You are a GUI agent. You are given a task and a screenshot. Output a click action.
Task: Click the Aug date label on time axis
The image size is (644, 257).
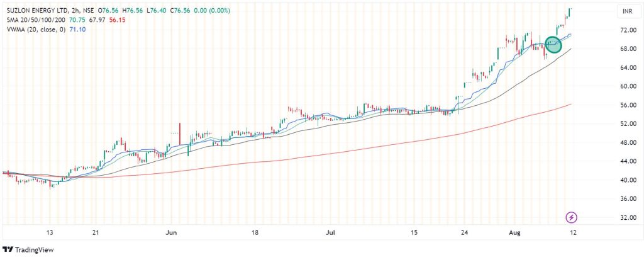[515, 232]
